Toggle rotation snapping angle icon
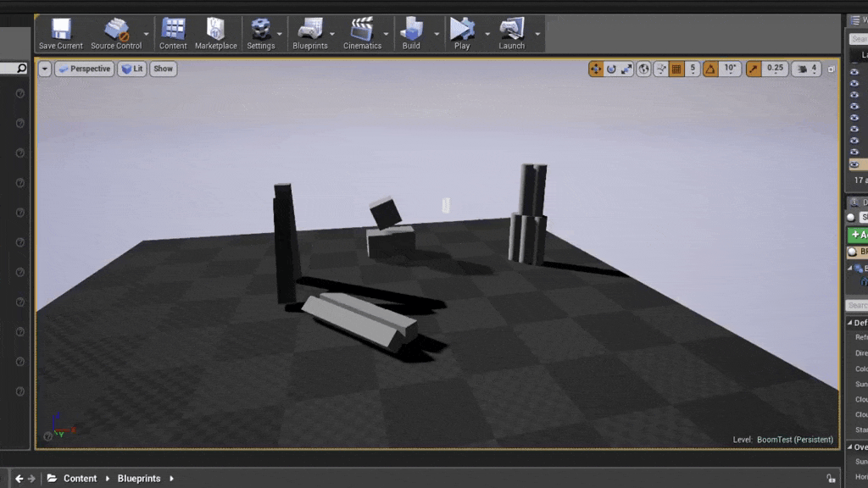This screenshot has height=488, width=868. tap(710, 69)
